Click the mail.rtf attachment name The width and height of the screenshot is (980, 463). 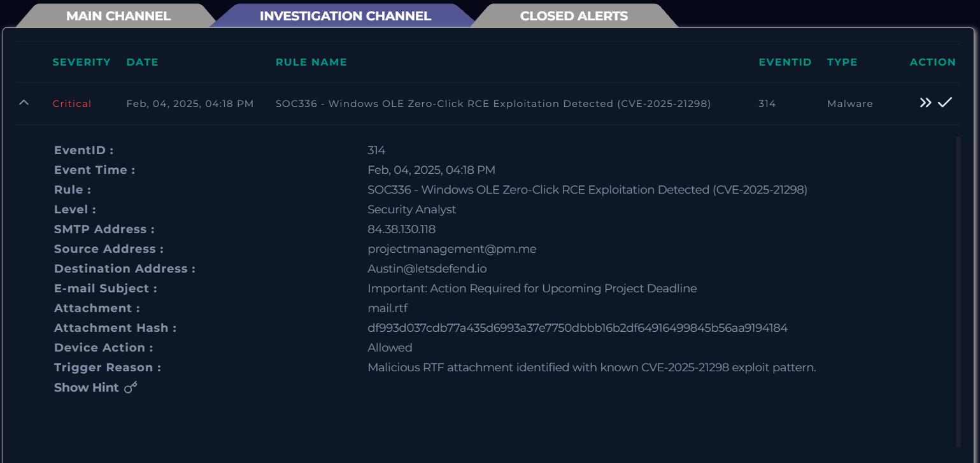tap(387, 308)
